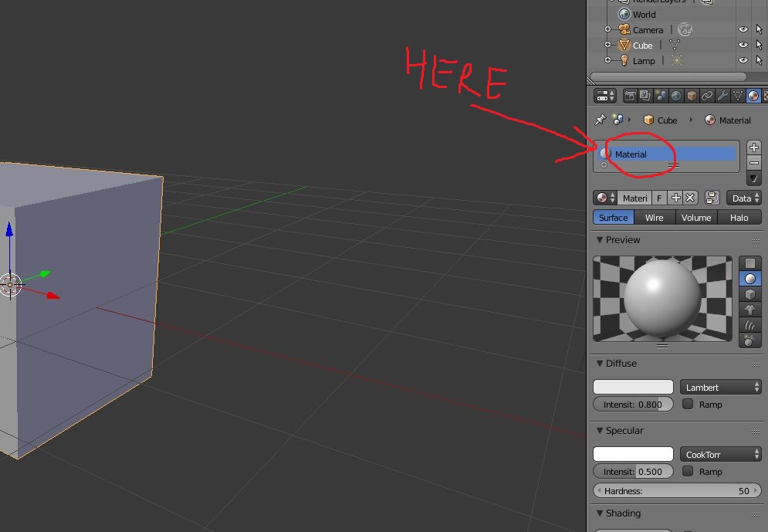Viewport: 768px width, 532px height.
Task: Open the Lambert diffuse shader dropdown
Action: point(720,388)
